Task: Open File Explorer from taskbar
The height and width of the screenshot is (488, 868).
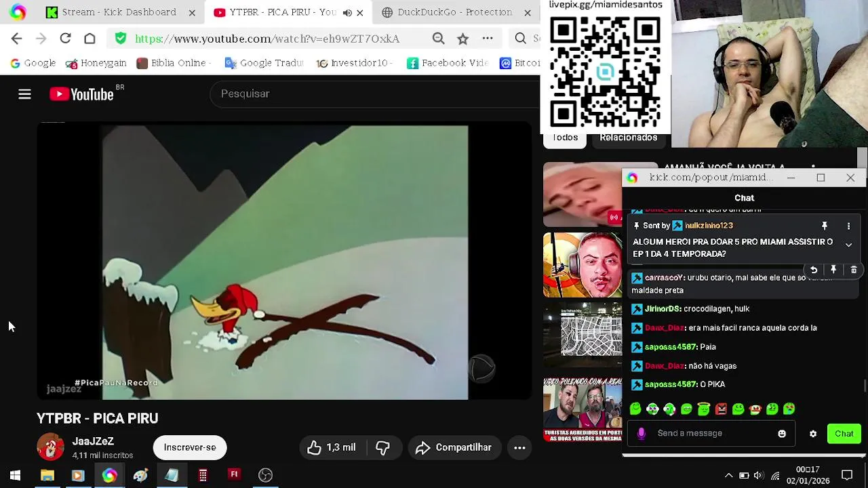Action: [47, 475]
